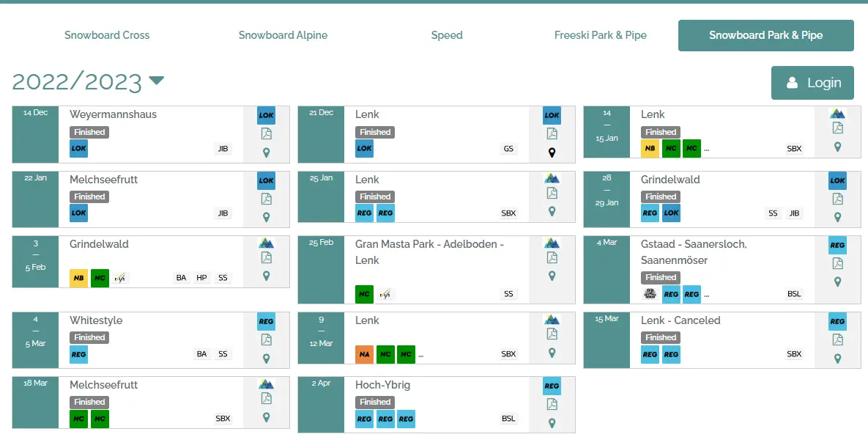Click the Login button
This screenshot has width=868, height=437.
(812, 83)
